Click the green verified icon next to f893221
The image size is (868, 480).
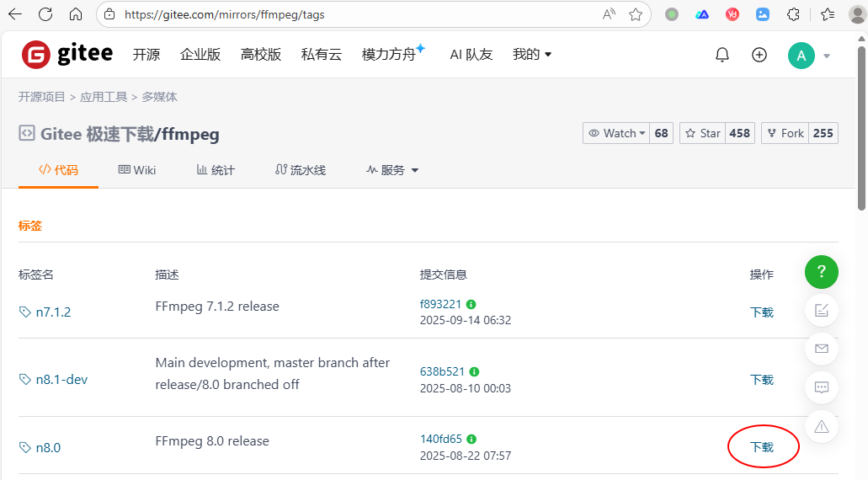tap(471, 305)
